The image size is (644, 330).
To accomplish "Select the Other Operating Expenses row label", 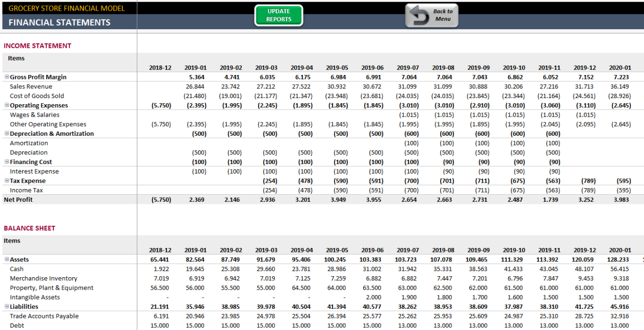I will coord(48,124).
